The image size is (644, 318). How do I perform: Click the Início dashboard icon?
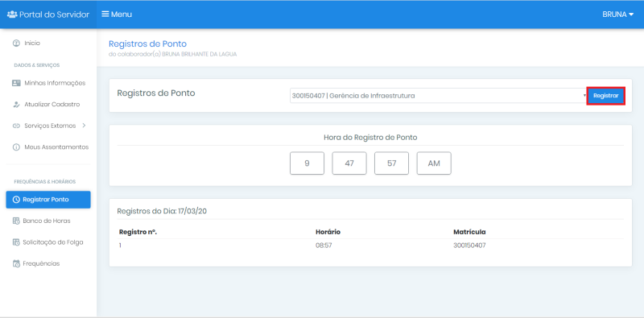coord(16,43)
